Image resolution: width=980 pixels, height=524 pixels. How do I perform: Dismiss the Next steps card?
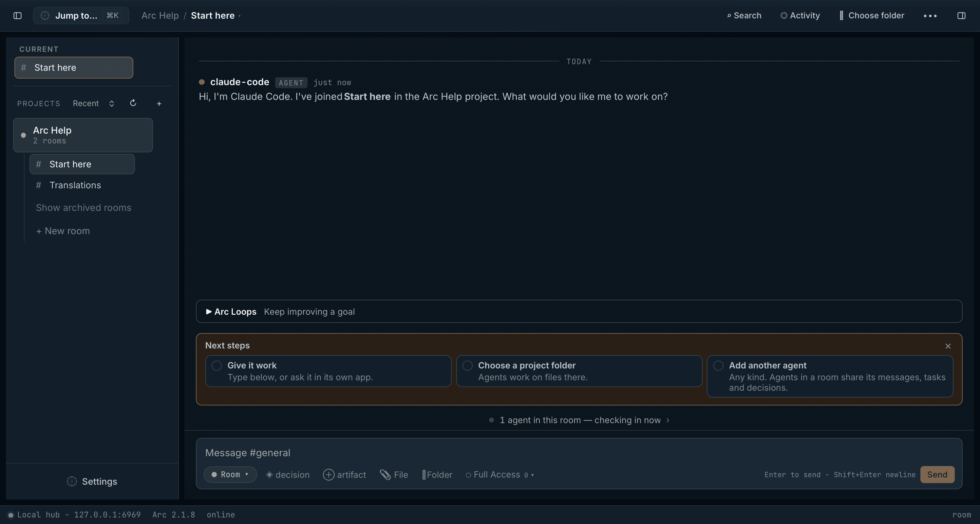[948, 346]
